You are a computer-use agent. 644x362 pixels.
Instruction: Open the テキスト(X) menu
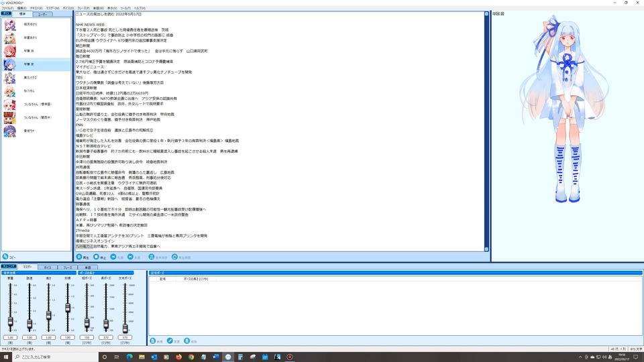click(x=36, y=8)
